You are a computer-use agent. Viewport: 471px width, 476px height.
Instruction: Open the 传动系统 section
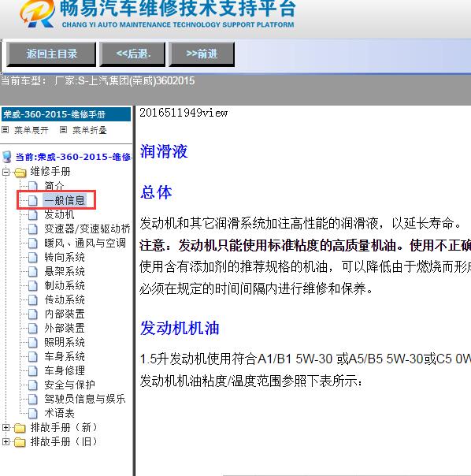click(65, 299)
